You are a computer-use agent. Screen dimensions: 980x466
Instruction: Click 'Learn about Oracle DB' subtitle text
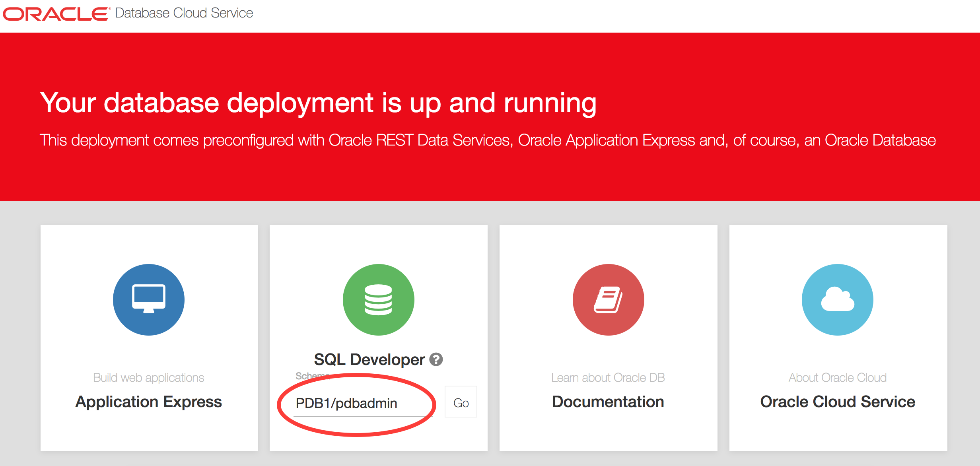(608, 377)
